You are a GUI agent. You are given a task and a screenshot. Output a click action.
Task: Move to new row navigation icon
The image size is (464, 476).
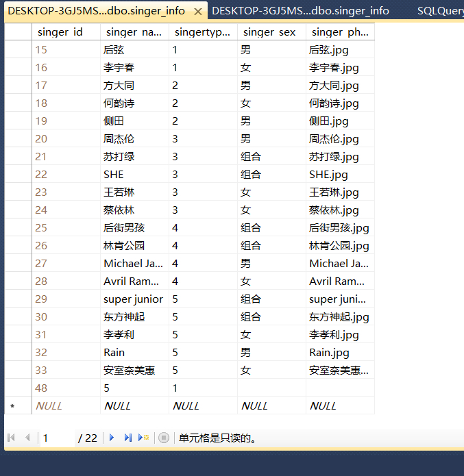pos(143,438)
